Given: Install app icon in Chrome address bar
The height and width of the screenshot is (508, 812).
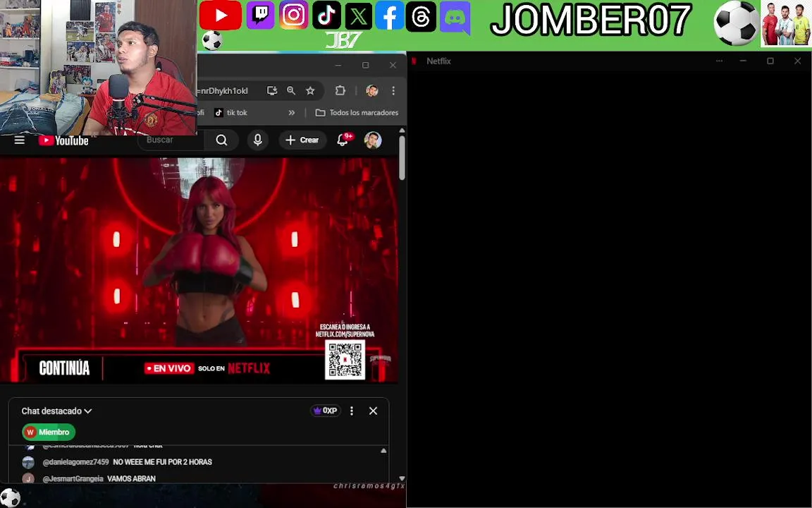Looking at the screenshot, I should point(272,91).
